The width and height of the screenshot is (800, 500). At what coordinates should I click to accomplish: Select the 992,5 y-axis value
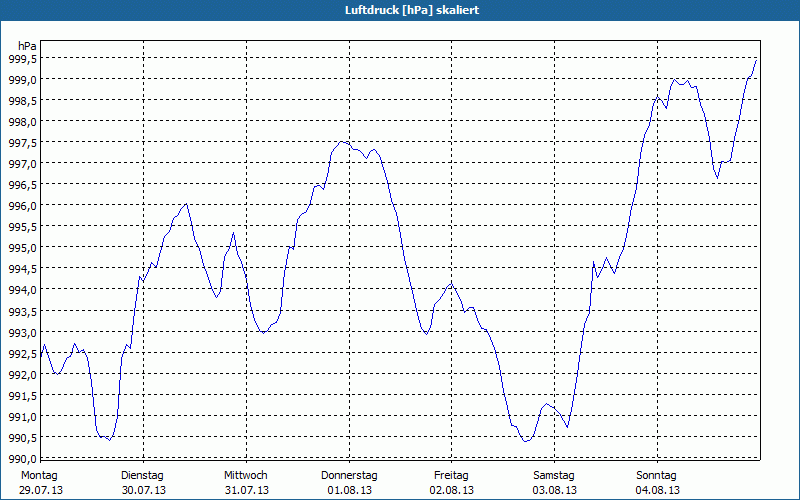point(22,354)
